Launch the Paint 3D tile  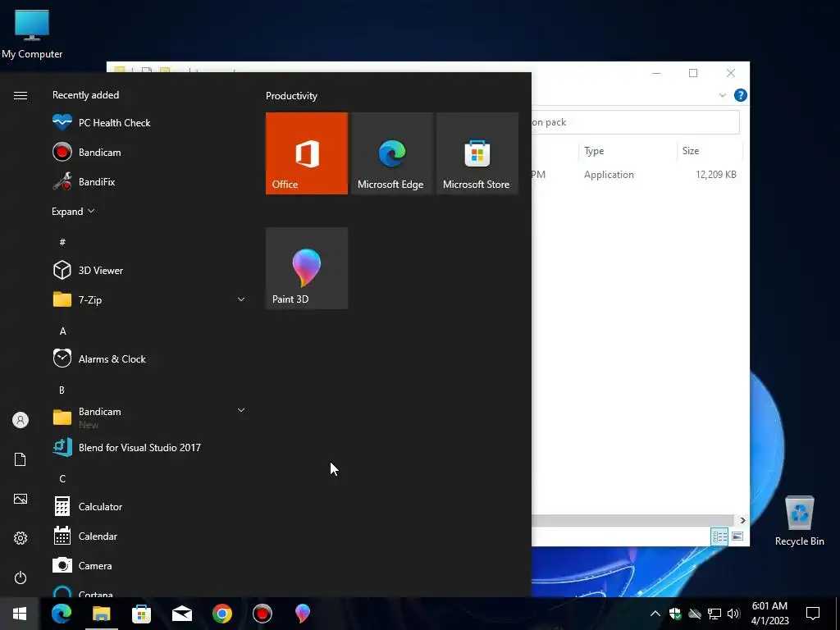(307, 268)
